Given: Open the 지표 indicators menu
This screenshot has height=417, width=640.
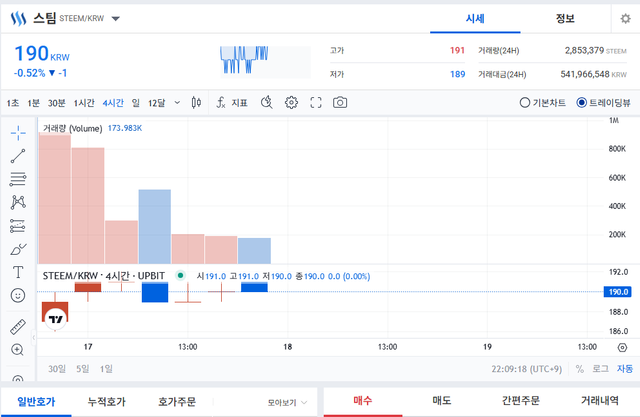Looking at the screenshot, I should click(232, 102).
